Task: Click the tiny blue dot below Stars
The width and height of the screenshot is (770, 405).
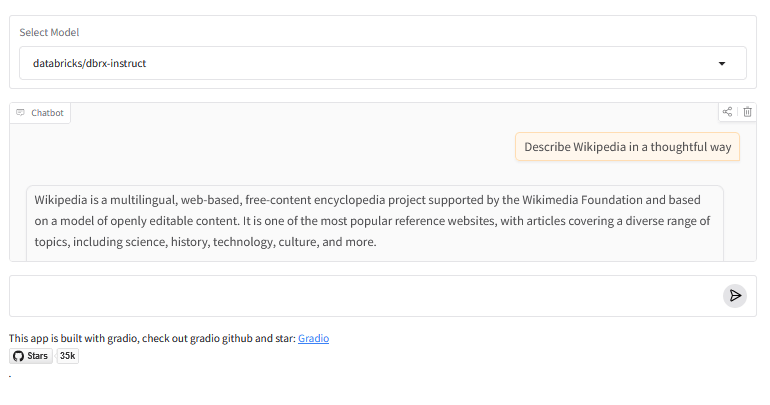Action: (10, 376)
